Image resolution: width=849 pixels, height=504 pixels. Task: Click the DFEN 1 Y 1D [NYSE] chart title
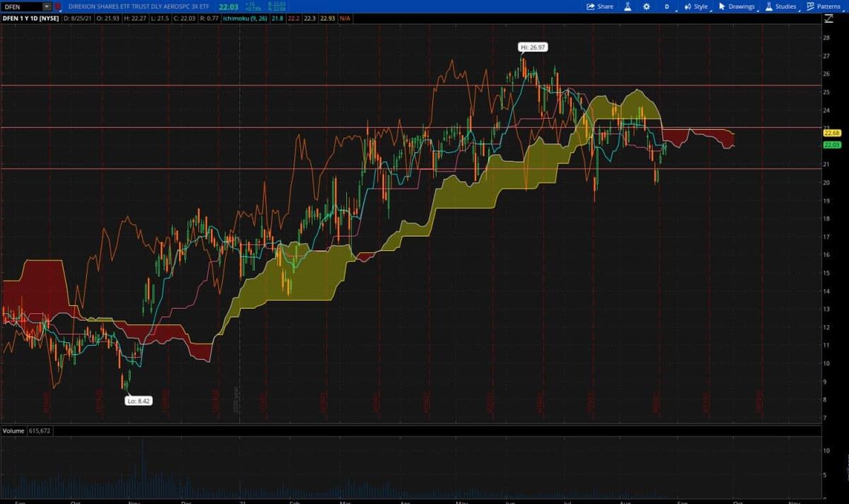click(x=30, y=18)
